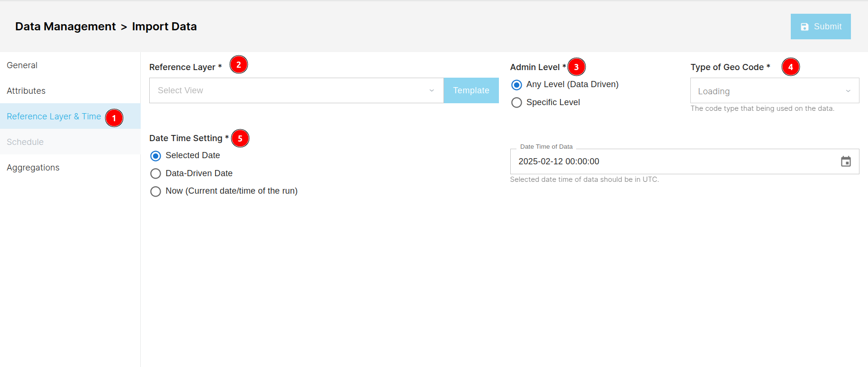
Task: Go to the Aggregations tab
Action: 70,168
